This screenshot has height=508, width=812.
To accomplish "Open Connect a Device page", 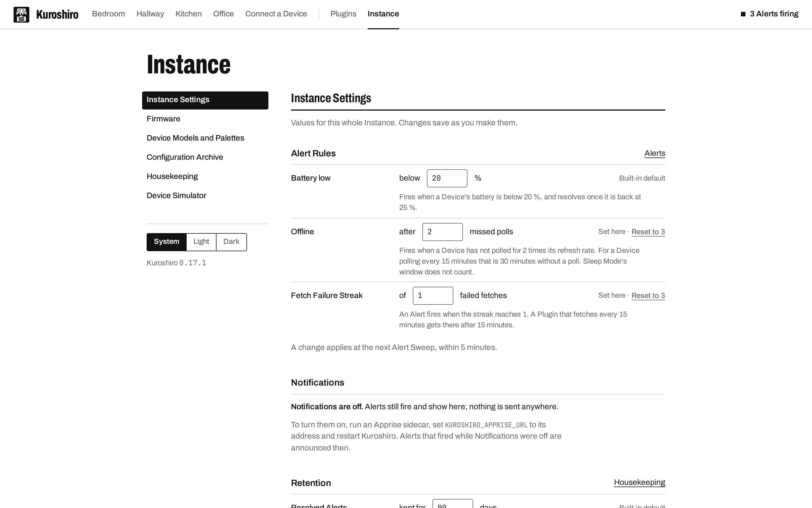I will click(x=276, y=14).
